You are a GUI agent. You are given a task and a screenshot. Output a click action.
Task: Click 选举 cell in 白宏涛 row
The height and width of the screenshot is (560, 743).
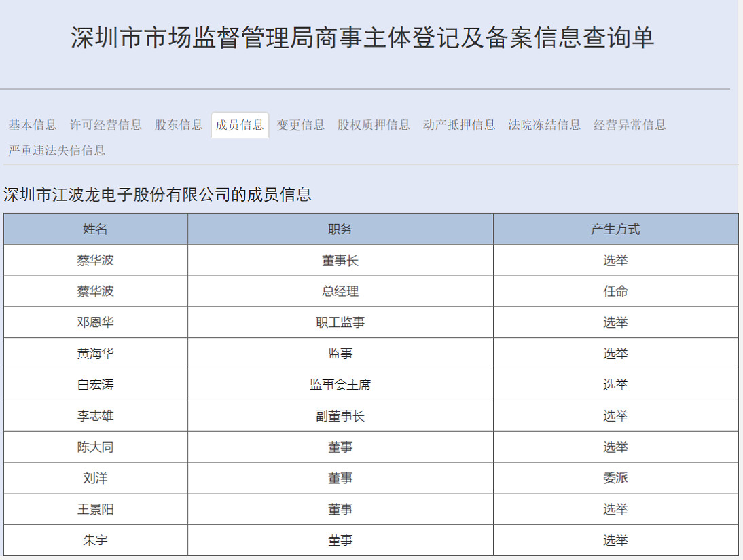[x=615, y=385]
